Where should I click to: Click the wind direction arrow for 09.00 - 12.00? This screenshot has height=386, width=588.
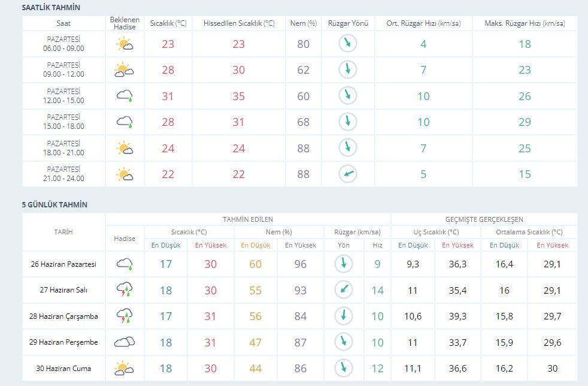point(347,70)
